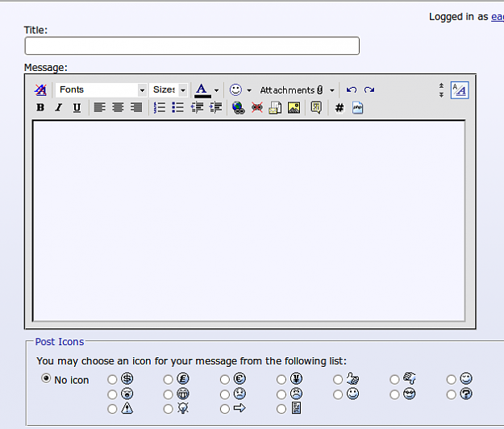Remove link with crossed-out chain icon
The image size is (504, 429).
tap(256, 107)
